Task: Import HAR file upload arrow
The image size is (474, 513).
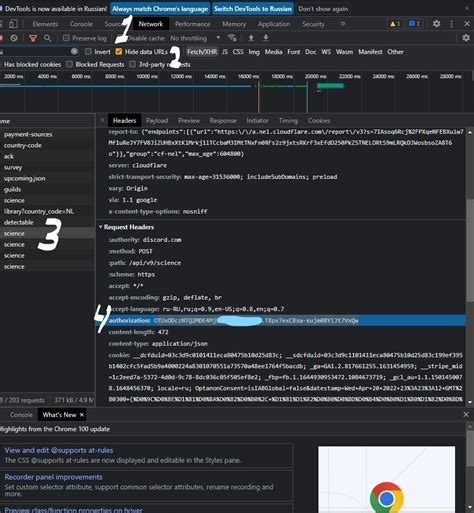Action: coord(251,38)
